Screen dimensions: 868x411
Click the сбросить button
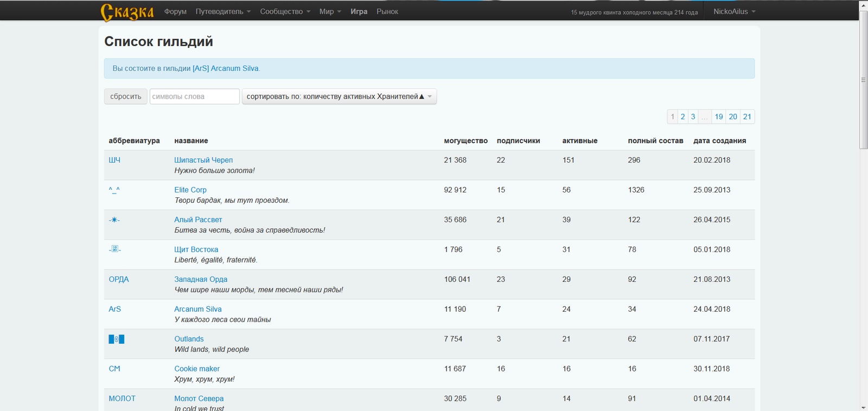[126, 97]
